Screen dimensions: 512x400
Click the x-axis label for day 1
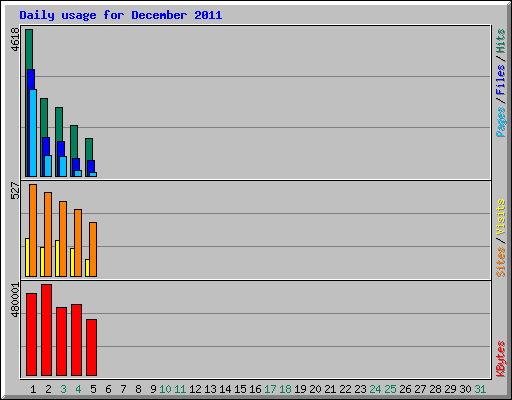pyautogui.click(x=33, y=389)
